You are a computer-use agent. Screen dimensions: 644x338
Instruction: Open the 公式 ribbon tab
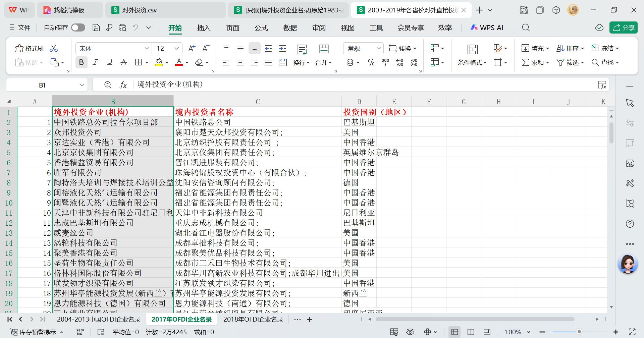(261, 28)
